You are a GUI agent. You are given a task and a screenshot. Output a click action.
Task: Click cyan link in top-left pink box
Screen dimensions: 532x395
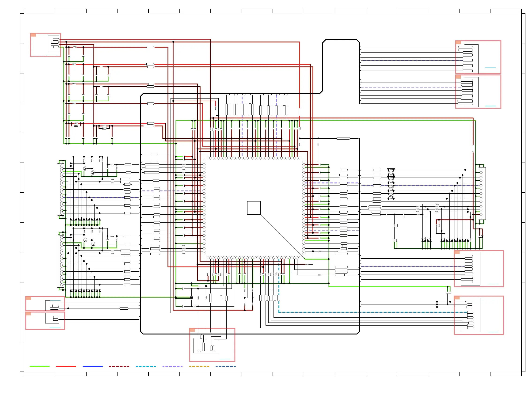52,55
